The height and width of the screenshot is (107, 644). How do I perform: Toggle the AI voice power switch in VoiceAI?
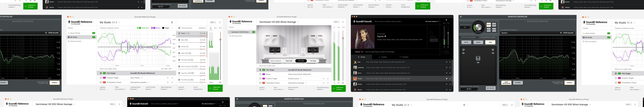(442, 52)
